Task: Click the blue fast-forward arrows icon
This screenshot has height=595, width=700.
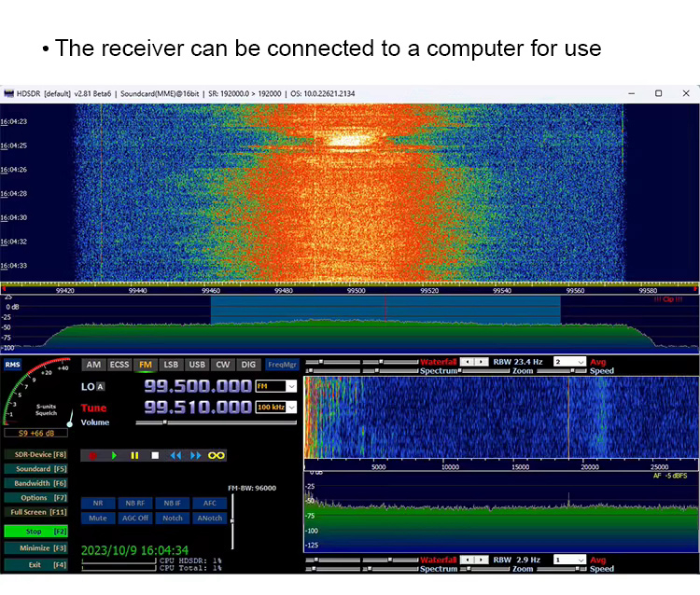Action: coord(196,455)
